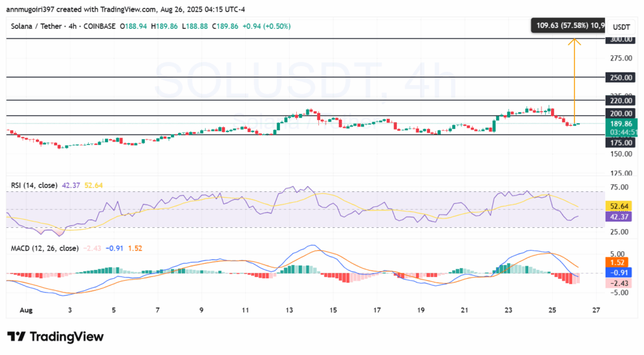Select the 25.00 value on RSI scale
This screenshot has width=644, height=355.
tap(619, 232)
